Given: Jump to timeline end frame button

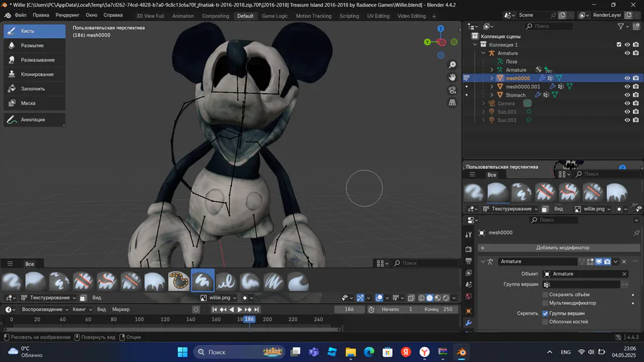Looking at the screenshot, I should 257,310.
